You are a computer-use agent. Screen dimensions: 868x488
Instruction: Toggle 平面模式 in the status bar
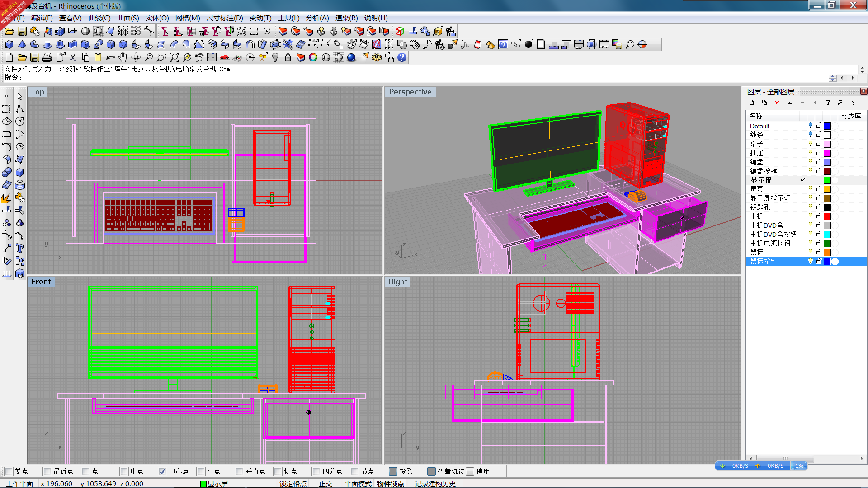(x=358, y=483)
